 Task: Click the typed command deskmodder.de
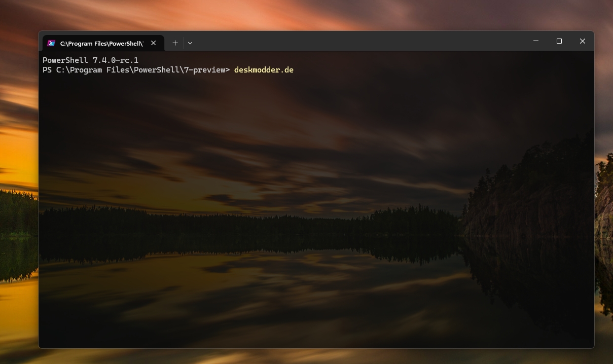click(x=264, y=70)
